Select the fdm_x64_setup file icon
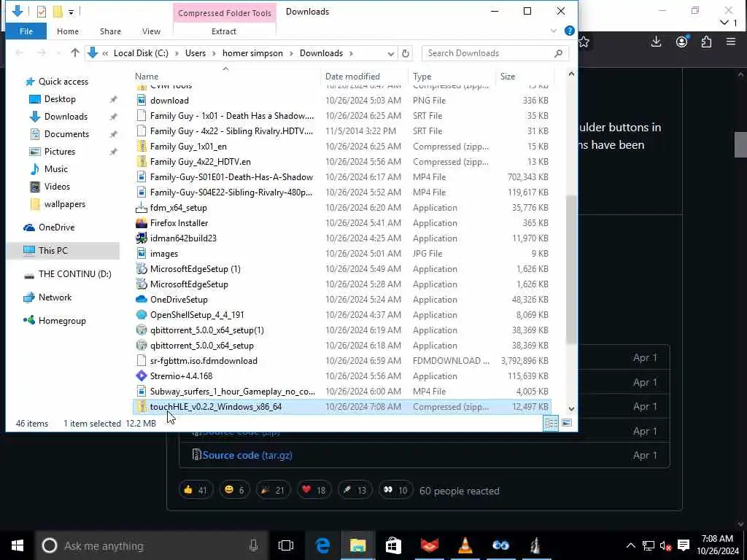 142,208
